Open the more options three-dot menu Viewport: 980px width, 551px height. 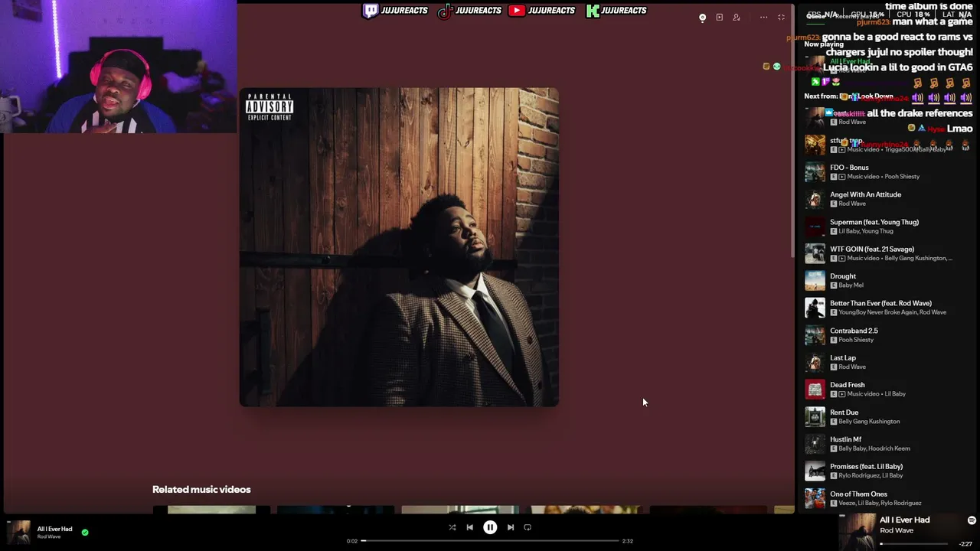point(763,17)
